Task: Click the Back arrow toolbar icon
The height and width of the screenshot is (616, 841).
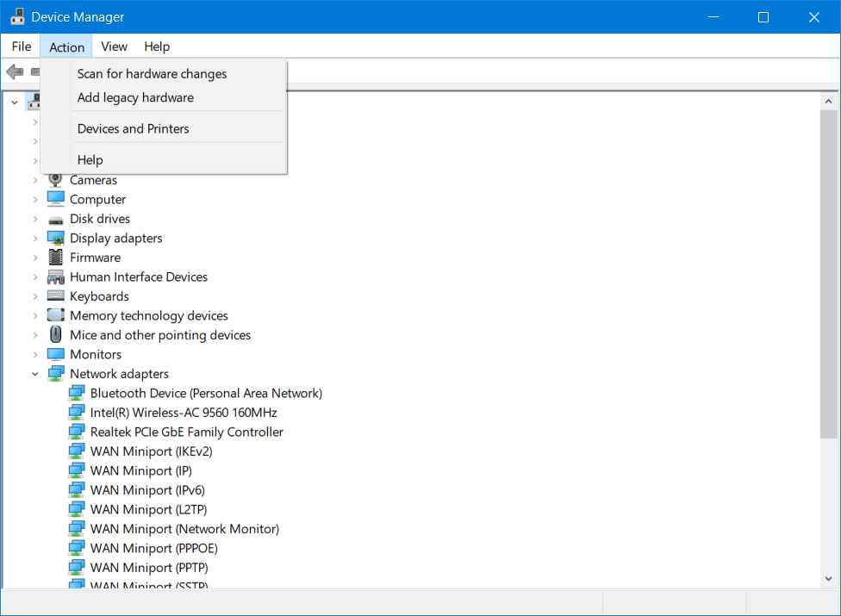Action: tap(15, 72)
